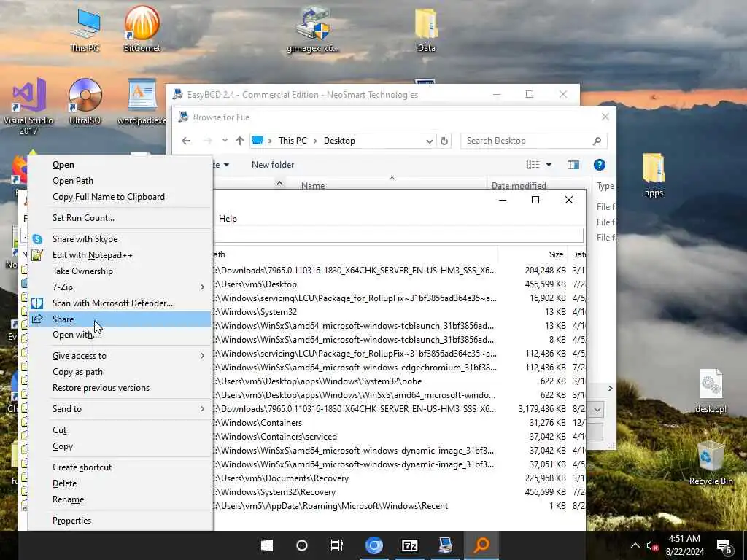Click the Windows Start button

pos(267,545)
